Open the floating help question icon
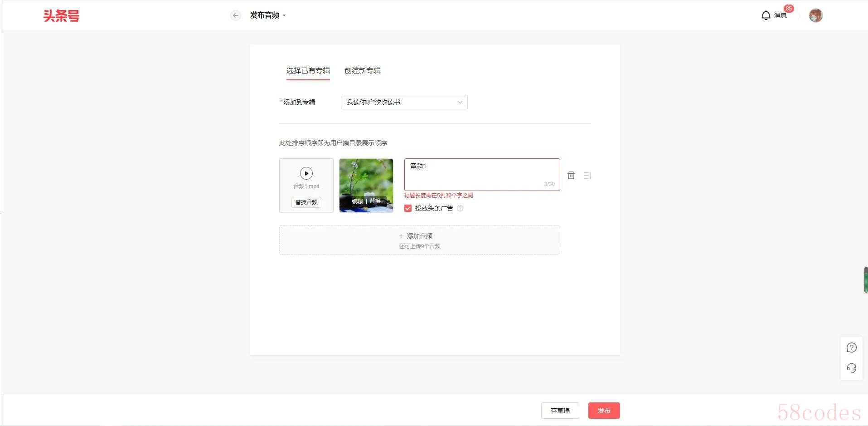The image size is (868, 426). coord(851,348)
